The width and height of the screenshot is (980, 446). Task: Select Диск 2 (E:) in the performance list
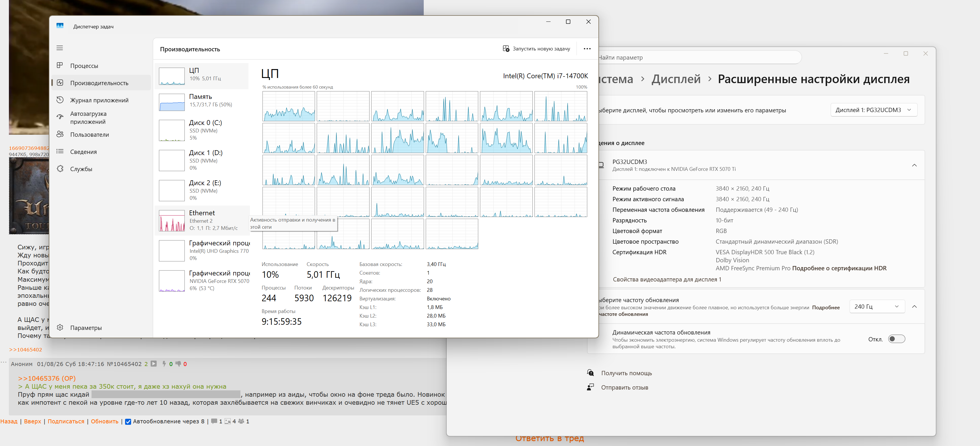[x=202, y=191]
